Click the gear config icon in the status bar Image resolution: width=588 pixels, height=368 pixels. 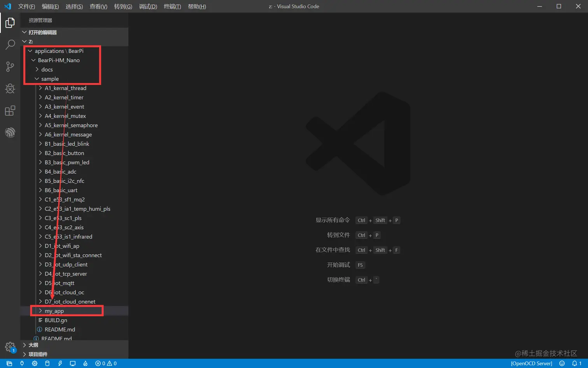pos(35,363)
